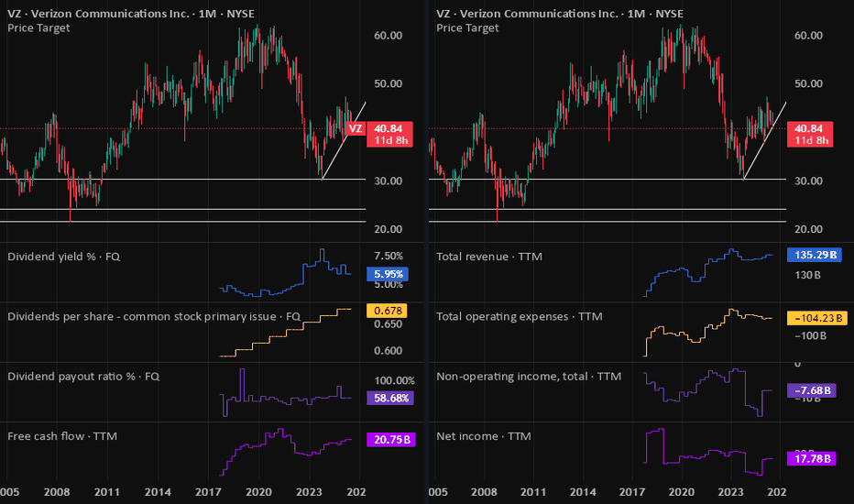Click 2014 on the right chart time axis
Viewport: 854px width, 504px height.
coord(583,492)
